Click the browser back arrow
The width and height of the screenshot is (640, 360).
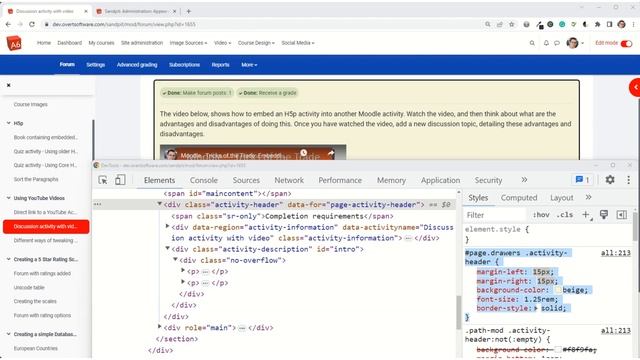pos(8,24)
